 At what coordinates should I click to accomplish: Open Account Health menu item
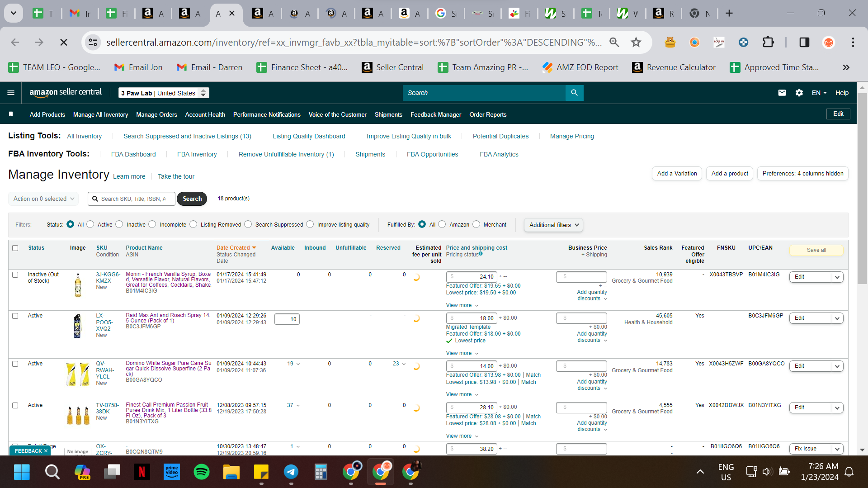pos(205,114)
